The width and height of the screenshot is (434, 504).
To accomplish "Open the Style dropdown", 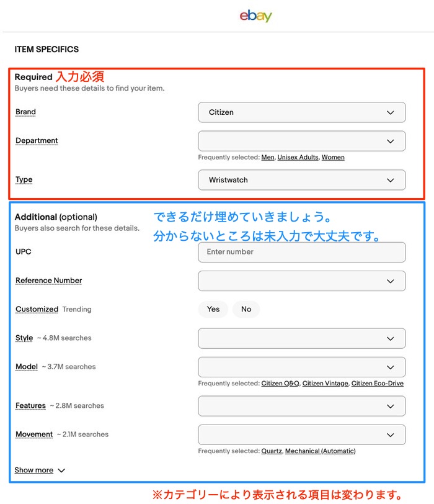I will click(301, 338).
